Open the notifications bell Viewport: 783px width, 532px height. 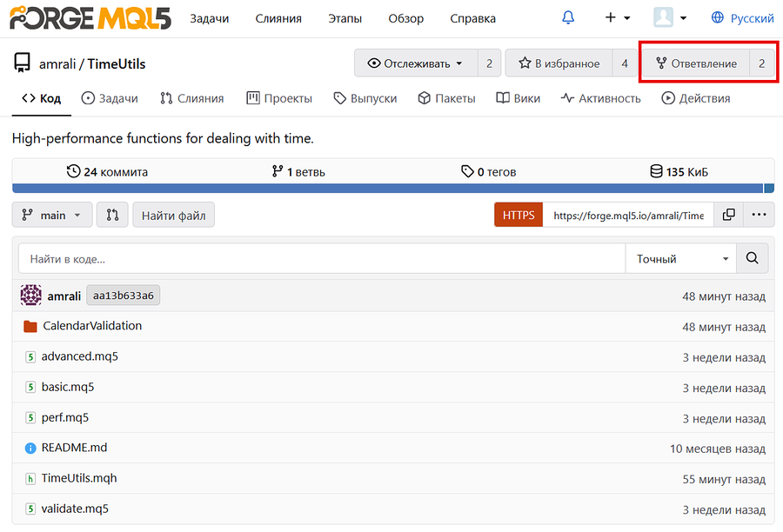coord(568,18)
